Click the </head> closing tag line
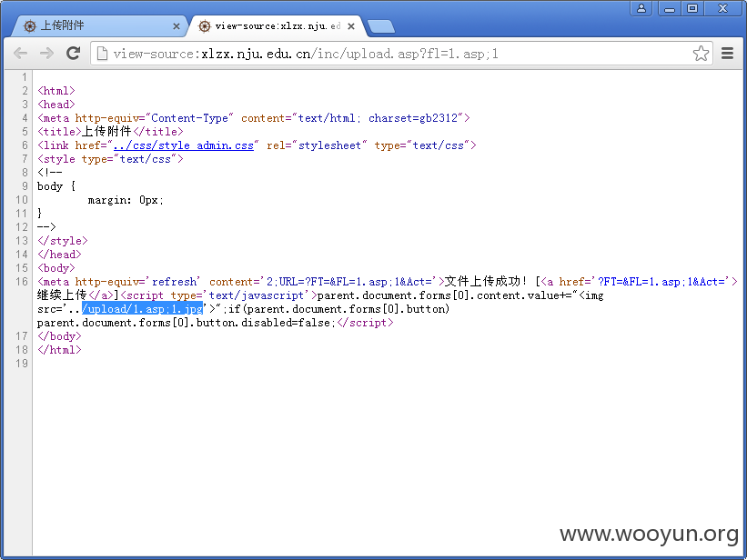Viewport: 747px width, 560px height. pos(59,255)
